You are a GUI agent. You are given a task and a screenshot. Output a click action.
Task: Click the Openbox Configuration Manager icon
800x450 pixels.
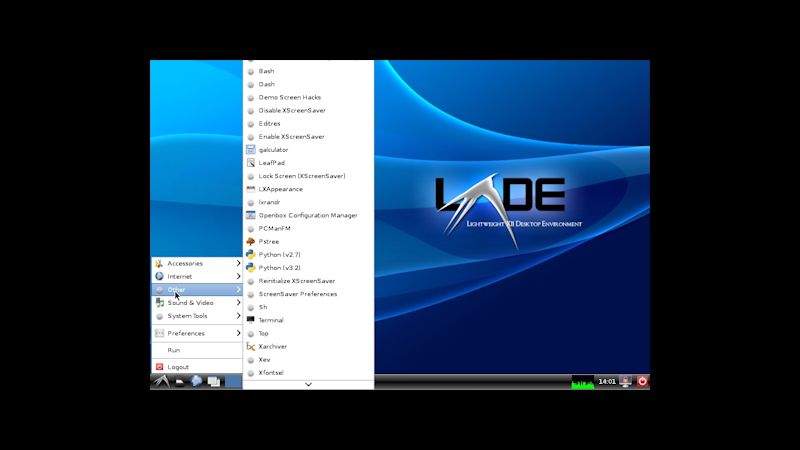(251, 215)
